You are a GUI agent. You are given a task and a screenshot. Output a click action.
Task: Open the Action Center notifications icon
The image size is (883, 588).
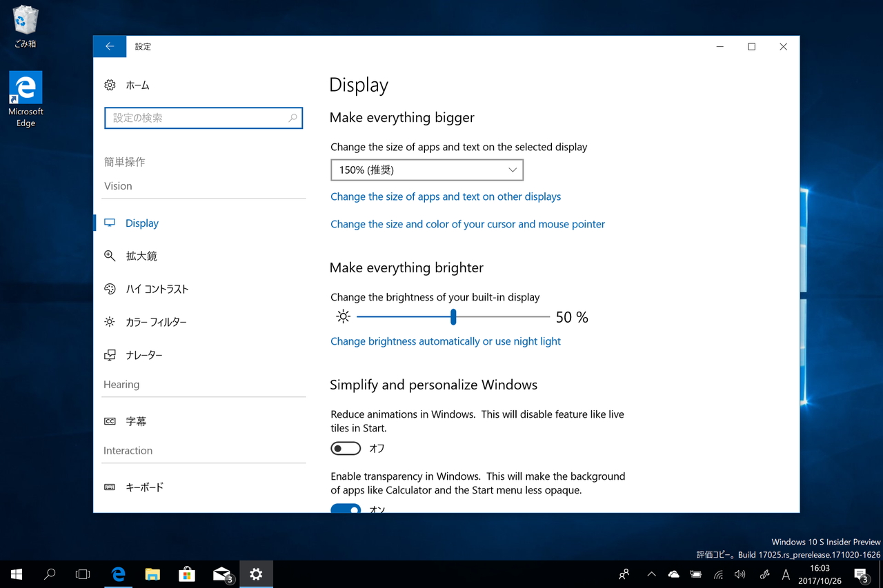click(861, 574)
